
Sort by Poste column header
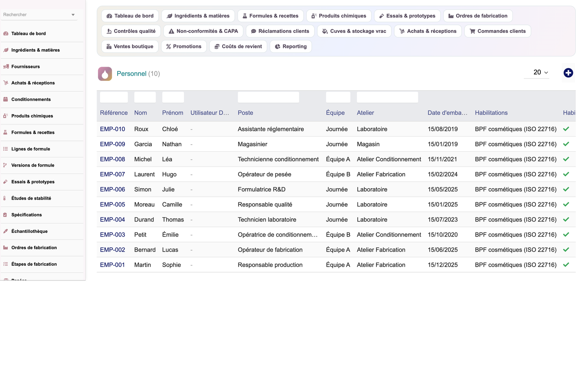(245, 113)
